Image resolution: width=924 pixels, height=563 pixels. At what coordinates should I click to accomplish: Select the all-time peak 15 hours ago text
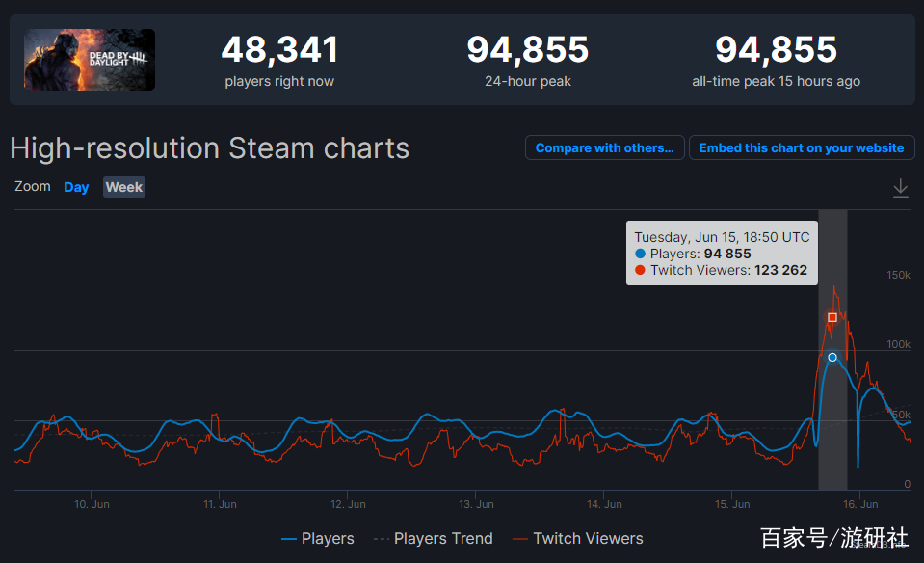[776, 81]
